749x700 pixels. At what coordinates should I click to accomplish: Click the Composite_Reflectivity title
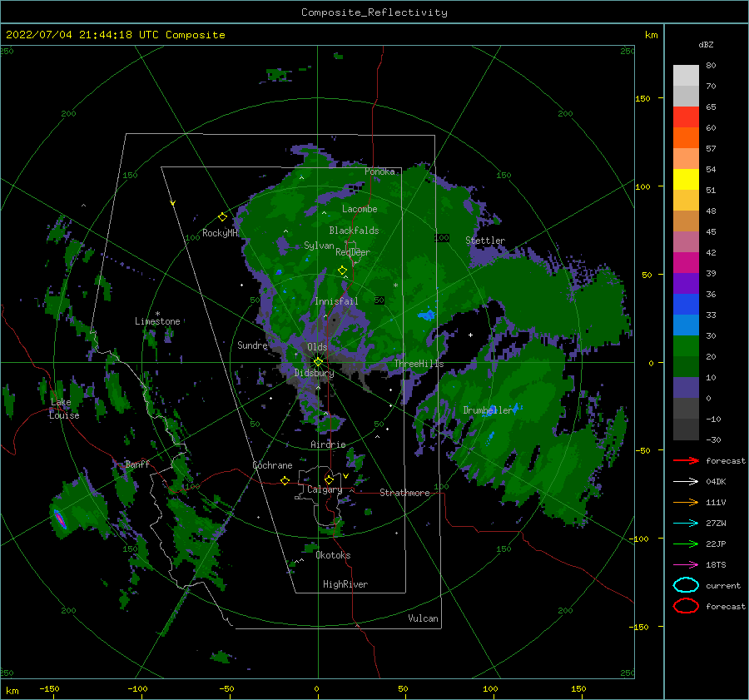(374, 12)
